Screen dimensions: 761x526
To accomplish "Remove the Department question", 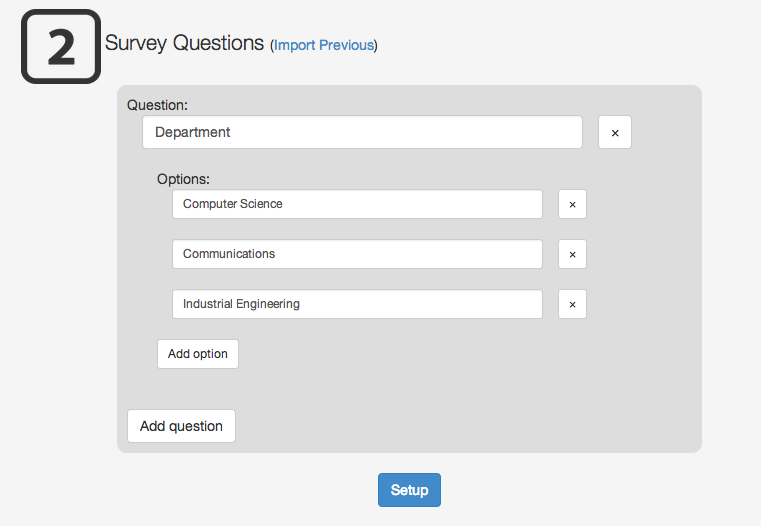I will 614,132.
